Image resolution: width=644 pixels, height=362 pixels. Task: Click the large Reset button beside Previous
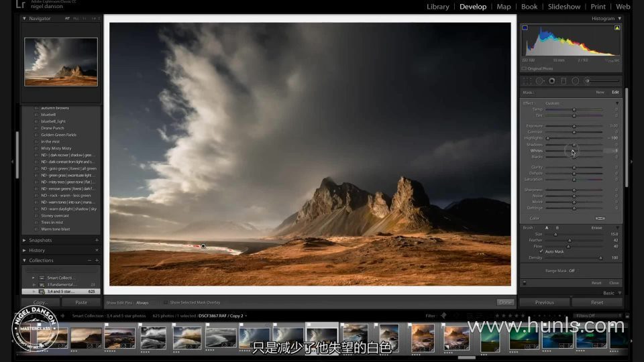pos(597,302)
